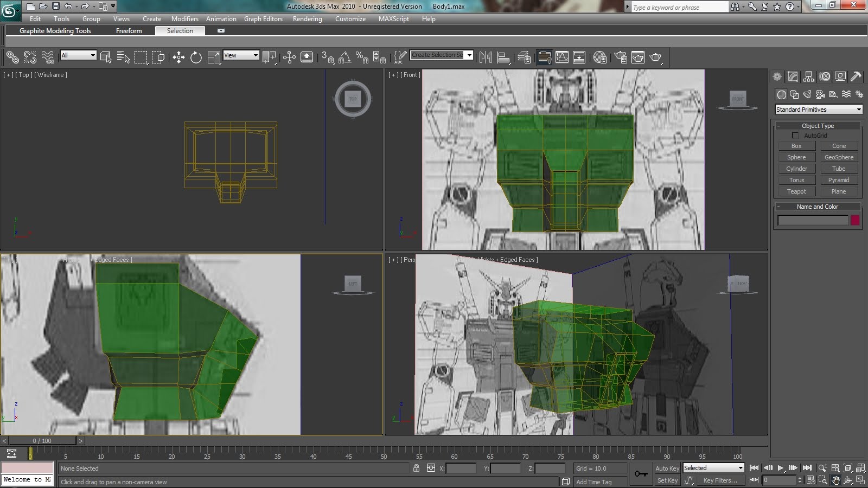
Task: Open the Layer Manager
Action: click(x=524, y=57)
